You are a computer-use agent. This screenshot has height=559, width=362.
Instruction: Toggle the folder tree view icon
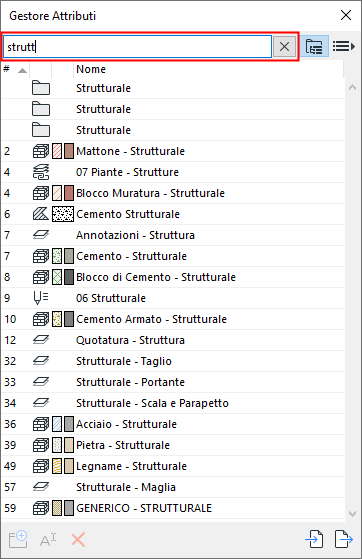point(314,46)
